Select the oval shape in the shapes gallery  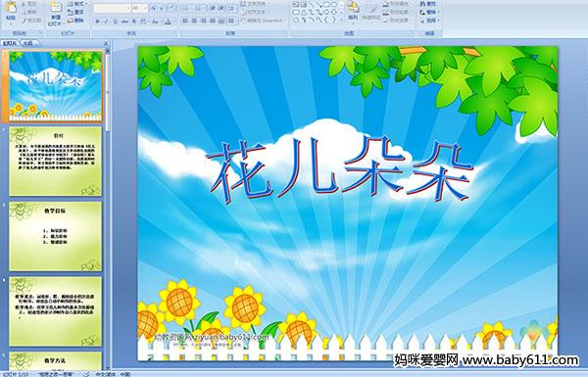tap(334, 4)
